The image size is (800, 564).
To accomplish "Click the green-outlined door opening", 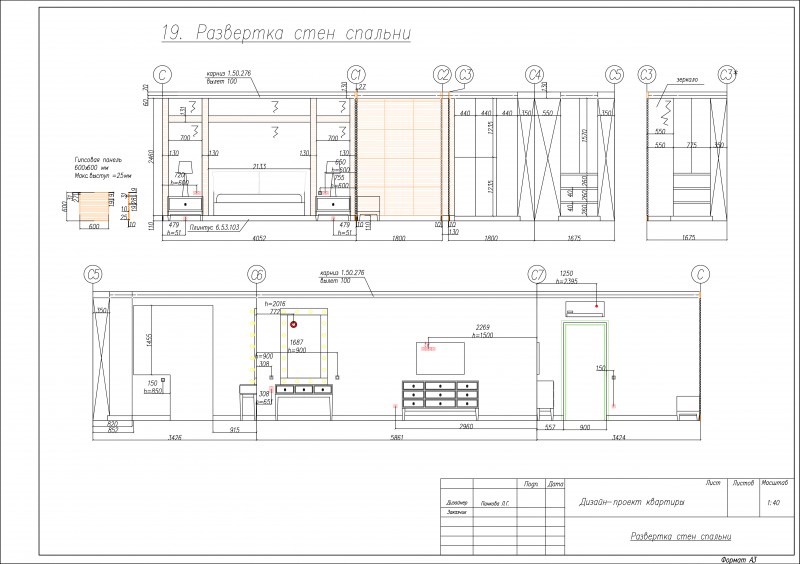I will [x=585, y=370].
